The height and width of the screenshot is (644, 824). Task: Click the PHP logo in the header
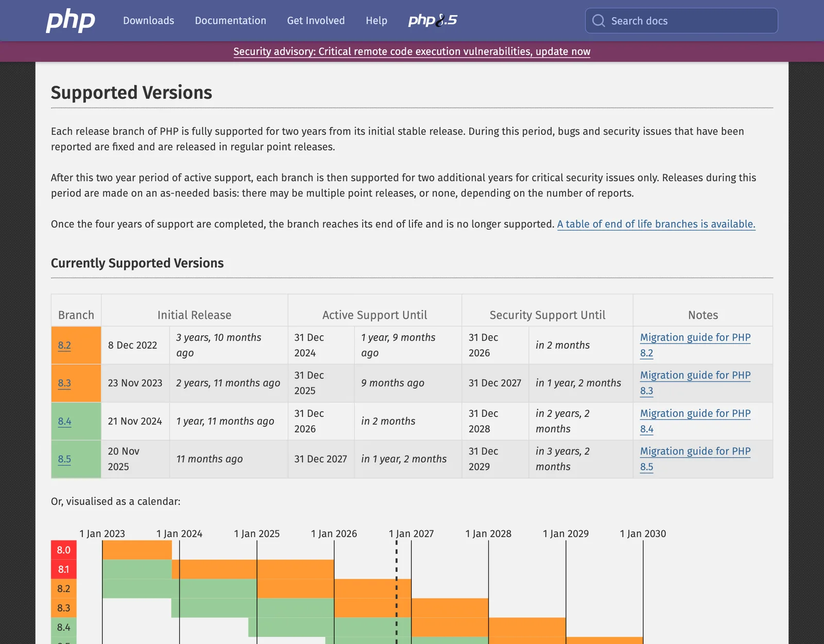point(71,21)
